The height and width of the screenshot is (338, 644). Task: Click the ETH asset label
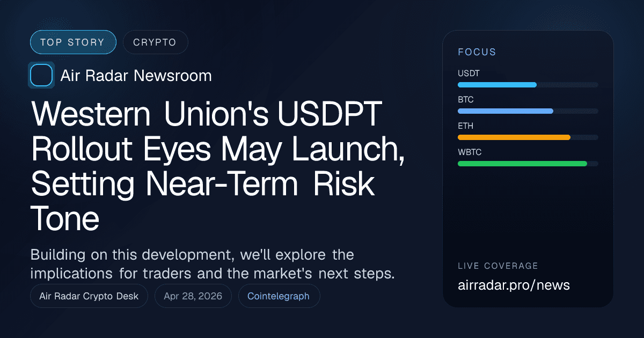[465, 126]
